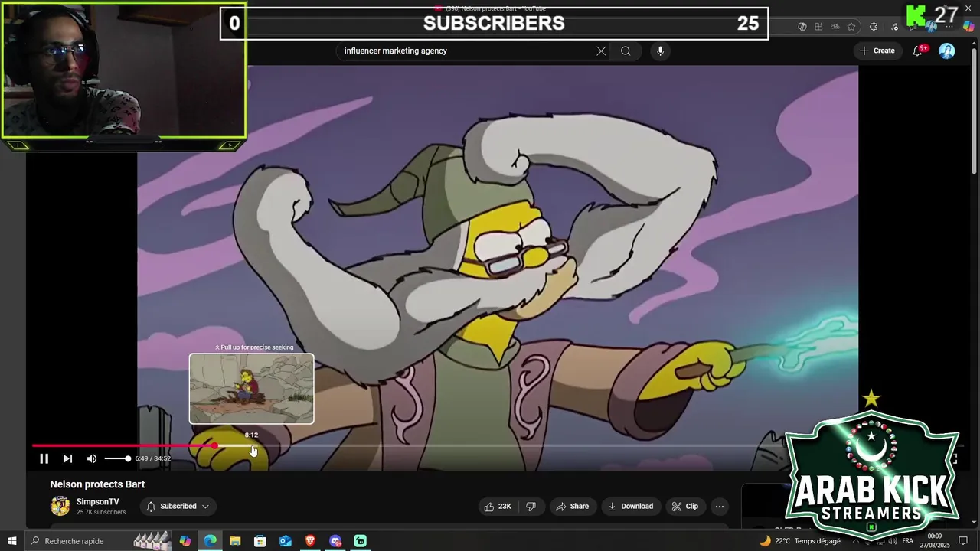
Task: Switch the FRA input language
Action: 908,541
